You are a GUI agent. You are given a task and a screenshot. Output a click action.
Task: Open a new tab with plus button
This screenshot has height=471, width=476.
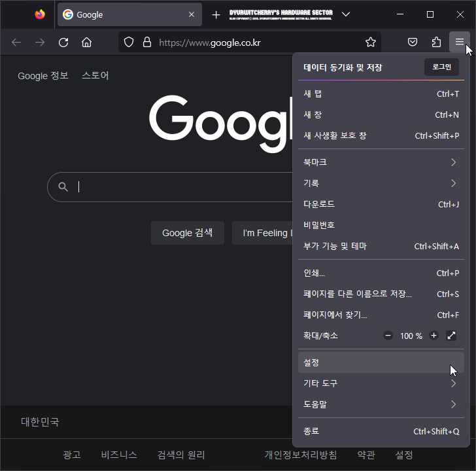click(216, 14)
